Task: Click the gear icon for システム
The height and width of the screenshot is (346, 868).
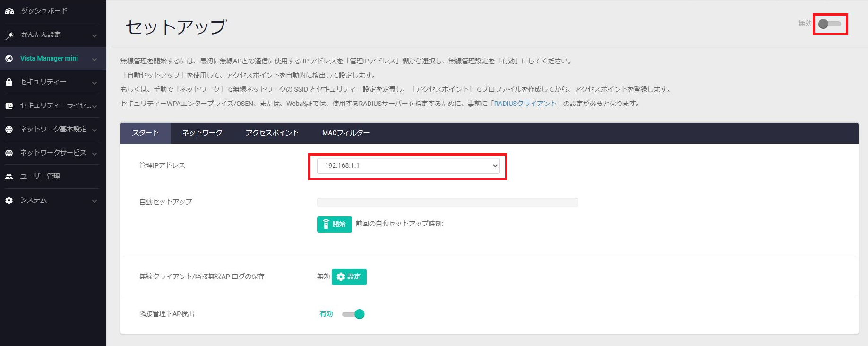Action: point(9,200)
